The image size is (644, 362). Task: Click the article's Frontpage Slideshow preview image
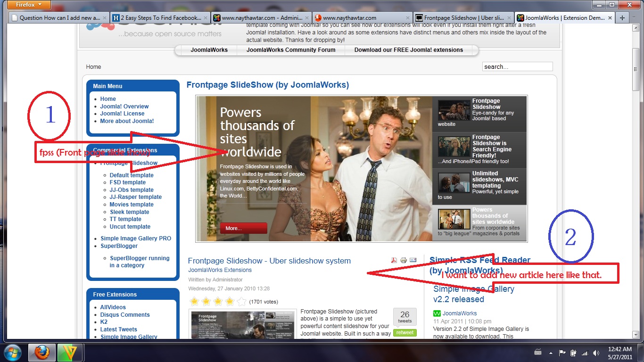[243, 324]
